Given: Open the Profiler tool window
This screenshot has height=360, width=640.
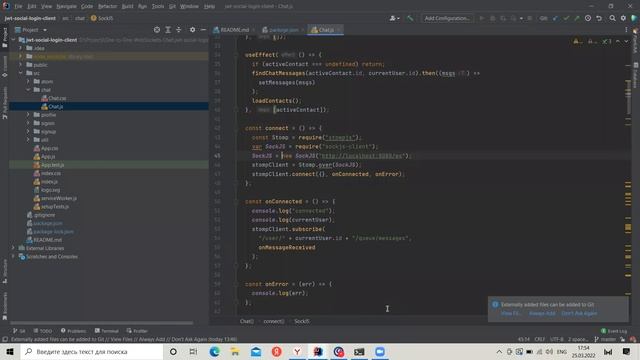Looking at the screenshot, I should pos(137,331).
